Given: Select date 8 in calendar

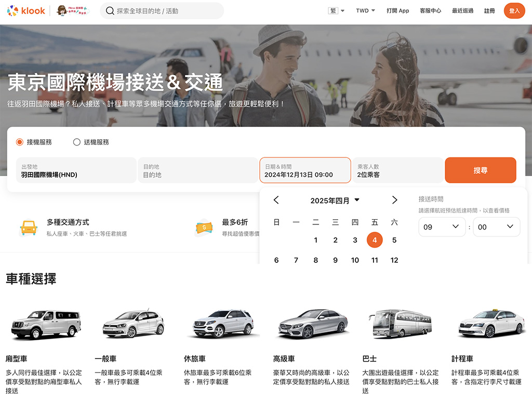Looking at the screenshot, I should click(x=315, y=260).
